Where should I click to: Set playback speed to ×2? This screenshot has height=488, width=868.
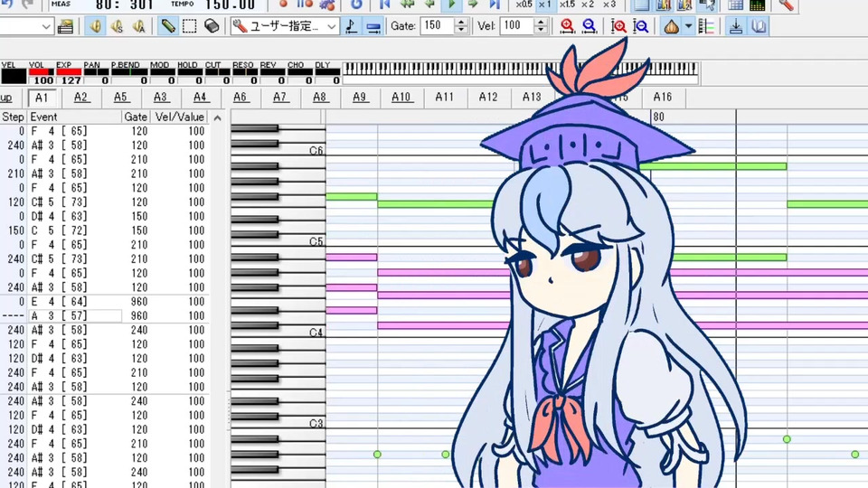(588, 4)
